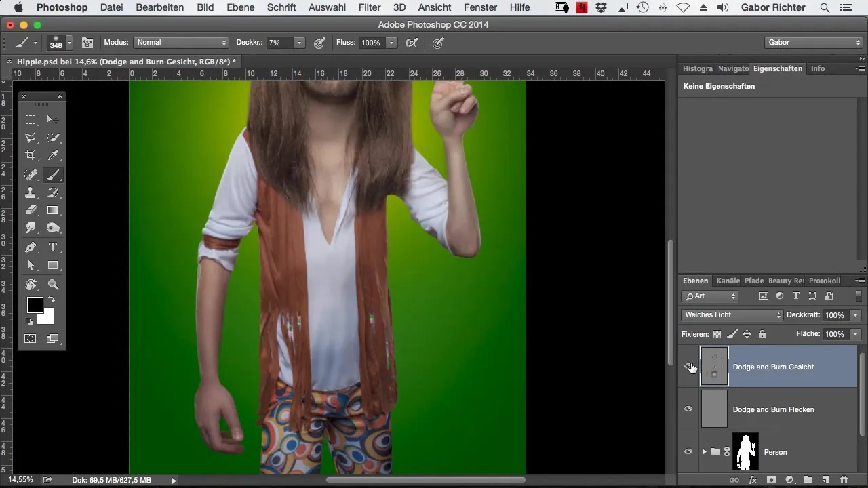
Task: Select the Clone Stamp tool
Action: pyautogui.click(x=31, y=193)
